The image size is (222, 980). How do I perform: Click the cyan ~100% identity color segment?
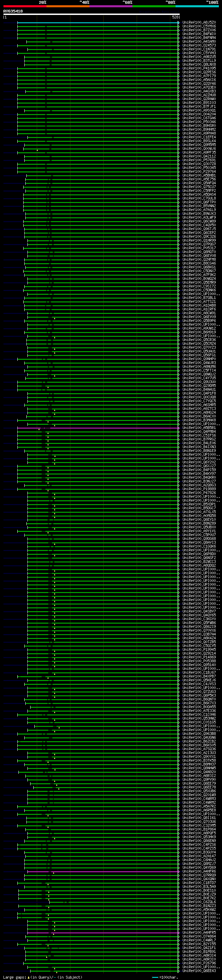[x=197, y=6]
